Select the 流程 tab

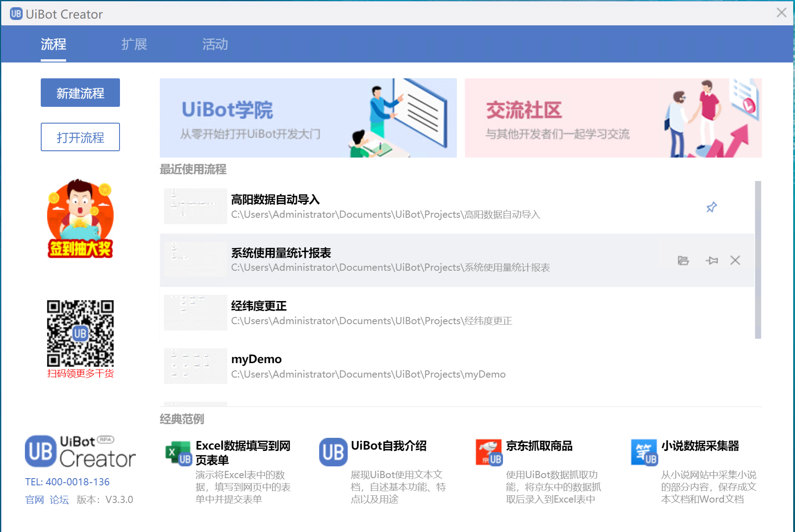tap(53, 44)
